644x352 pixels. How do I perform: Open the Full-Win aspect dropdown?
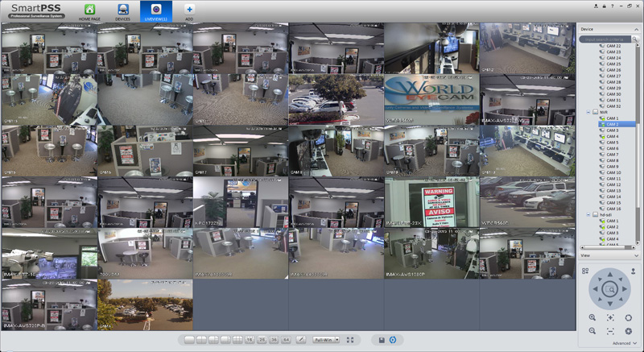[326, 340]
